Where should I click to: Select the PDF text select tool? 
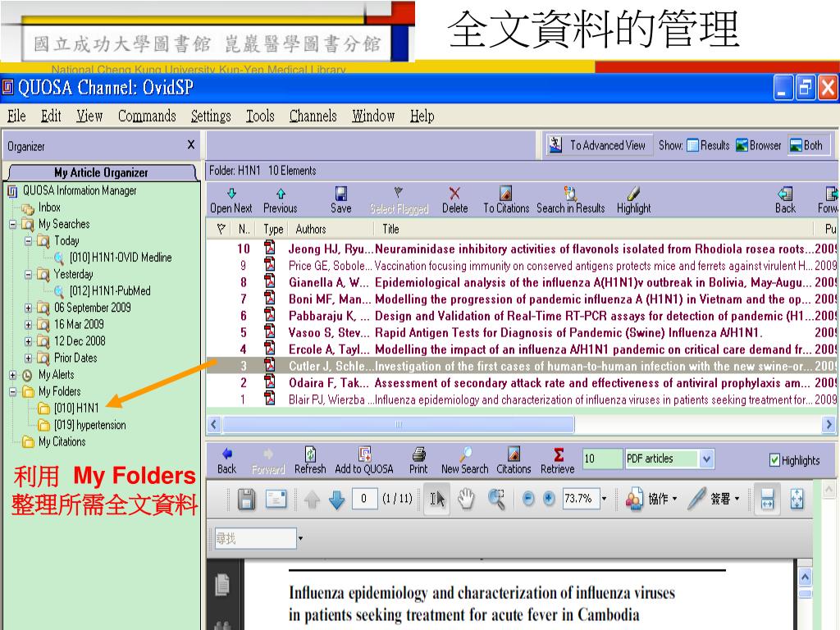point(436,499)
